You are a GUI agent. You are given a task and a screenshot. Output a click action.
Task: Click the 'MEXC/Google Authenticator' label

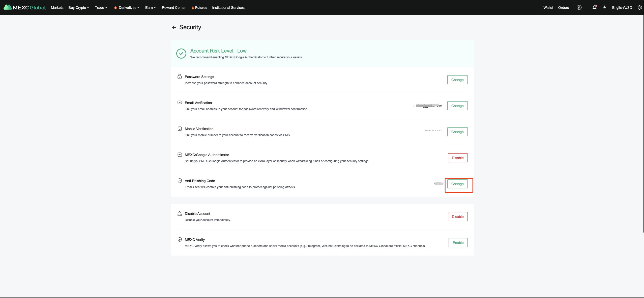(207, 155)
